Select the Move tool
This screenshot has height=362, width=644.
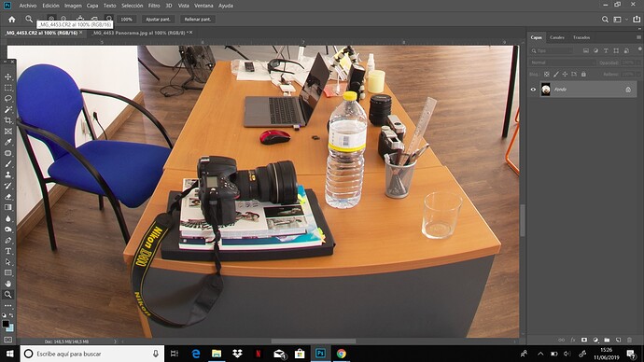7,77
